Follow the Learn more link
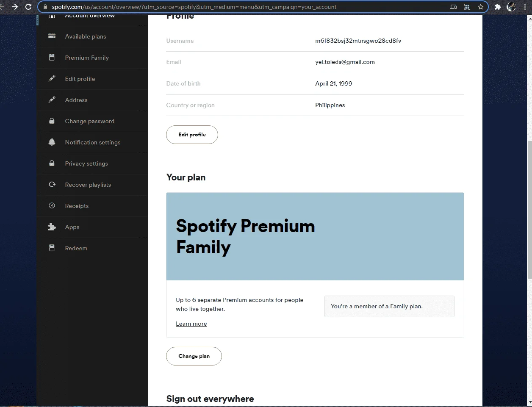This screenshot has height=407, width=532. tap(191, 324)
